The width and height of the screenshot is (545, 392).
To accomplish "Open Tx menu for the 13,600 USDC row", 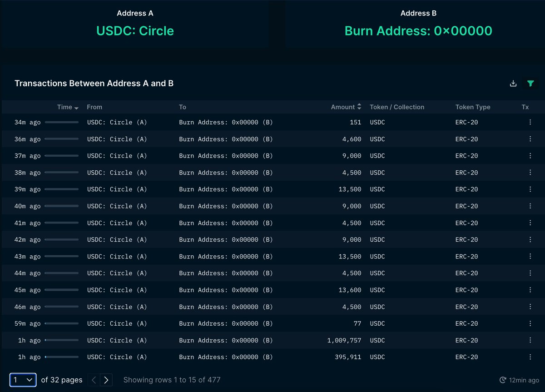I will coord(530,290).
